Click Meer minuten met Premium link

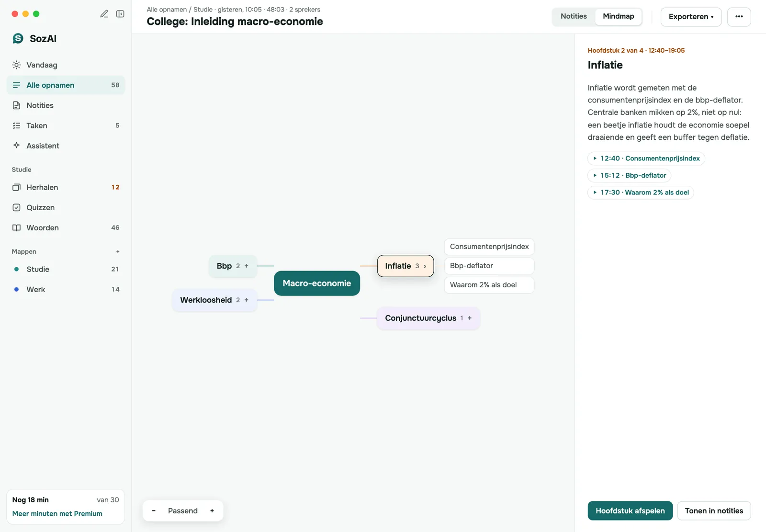[57, 513]
